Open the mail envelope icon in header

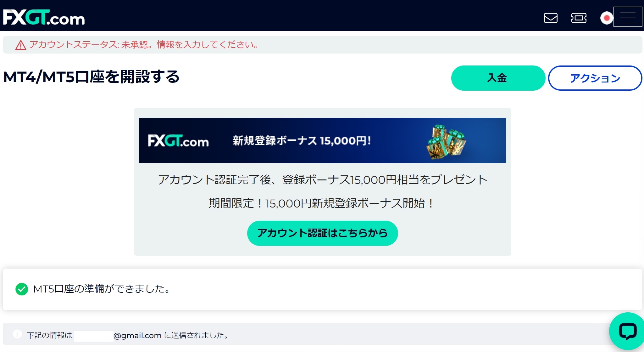point(551,18)
